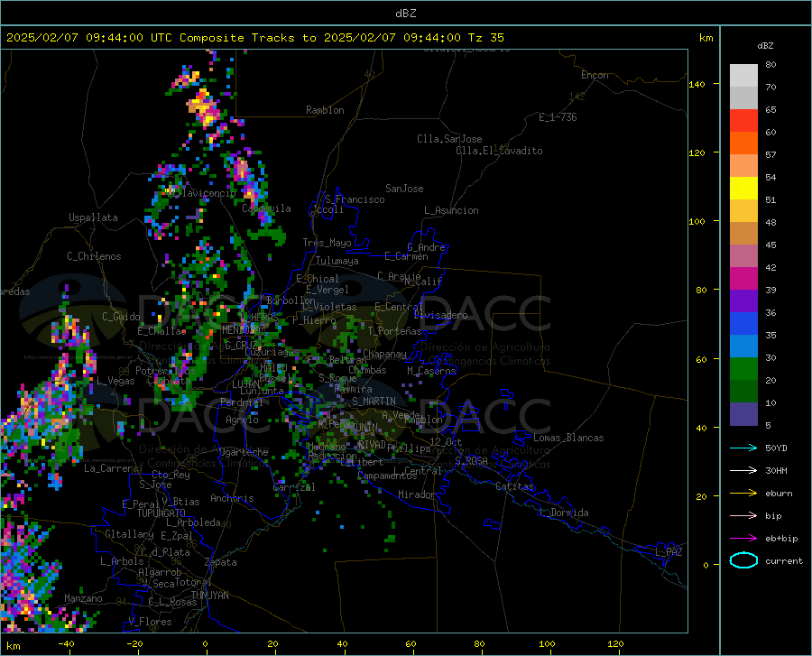Click the -40 km tick on bottom axis
Screen dimensions: 812x656
(66, 643)
